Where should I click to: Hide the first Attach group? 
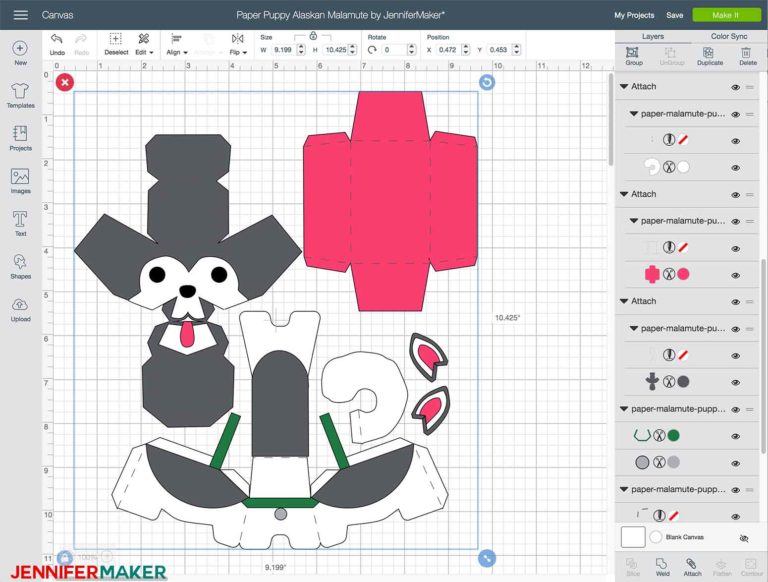pyautogui.click(x=735, y=87)
